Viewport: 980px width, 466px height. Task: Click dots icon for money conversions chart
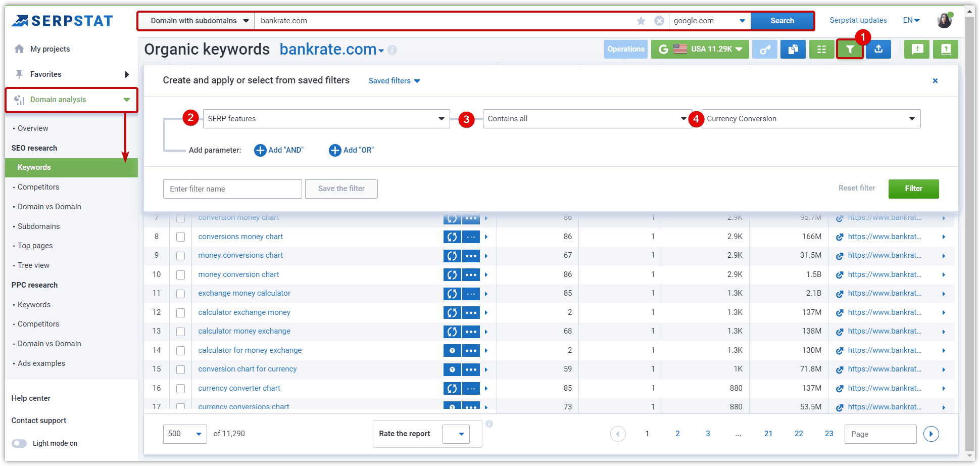click(471, 256)
